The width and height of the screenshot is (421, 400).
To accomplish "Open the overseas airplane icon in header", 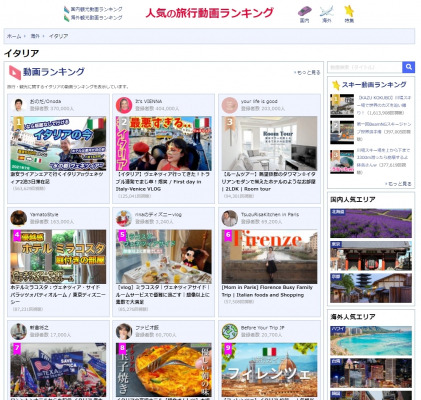I will 326,12.
